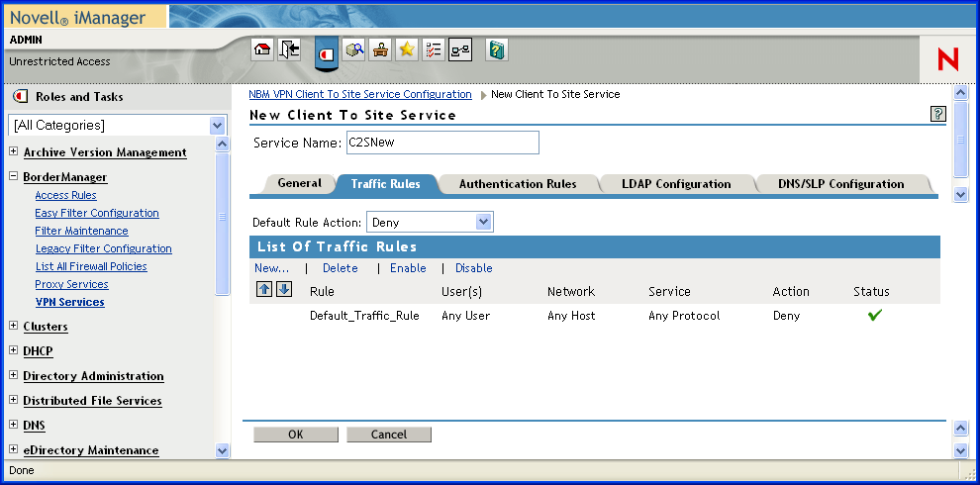The image size is (980, 485).
Task: Click the roles list scrollbar thumb
Action: [x=222, y=223]
